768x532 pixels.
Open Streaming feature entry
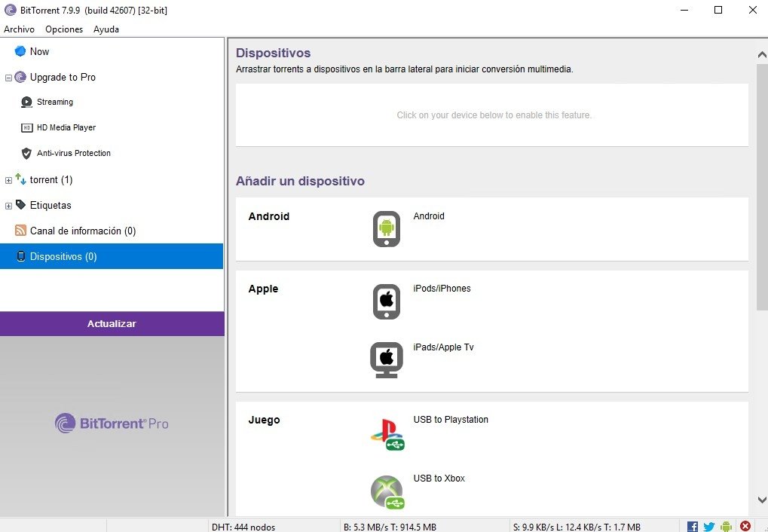click(55, 102)
